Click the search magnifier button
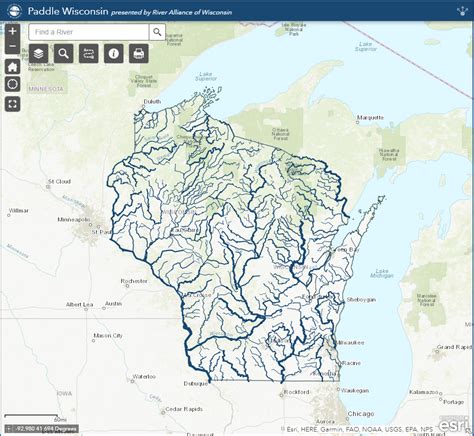The height and width of the screenshot is (436, 474). (x=157, y=32)
